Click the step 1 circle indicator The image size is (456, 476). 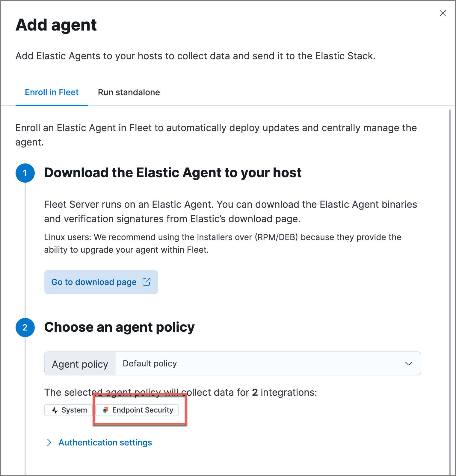point(25,173)
